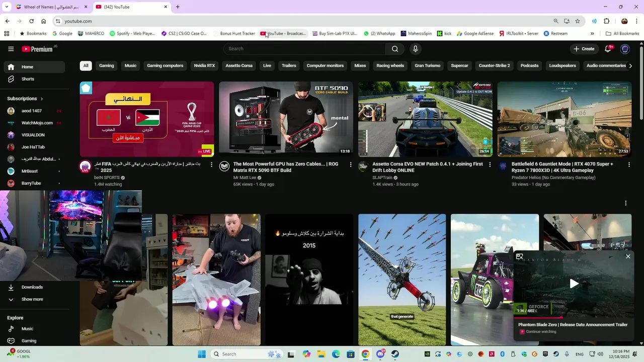The image size is (644, 362).
Task: Open the Battlefield 6 Gauntlet Mode thumbnail
Action: click(564, 119)
